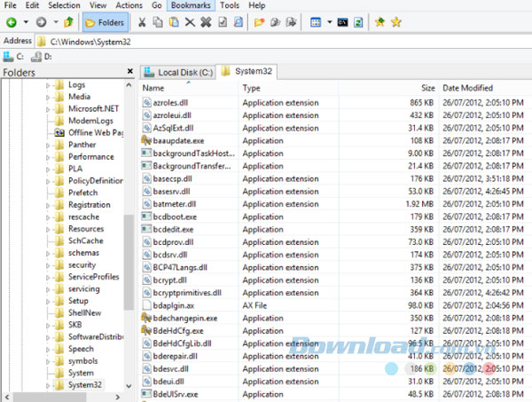Click the green Refresh icon
The image size is (532, 402).
point(357,21)
